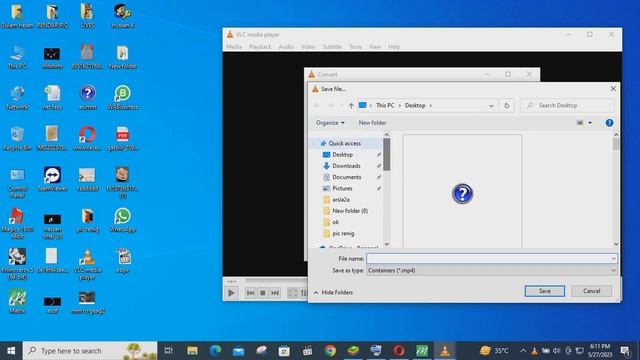Select the New folder desktop icon
Image resolution: width=640 pixels, height=360 pixels.
tap(122, 56)
